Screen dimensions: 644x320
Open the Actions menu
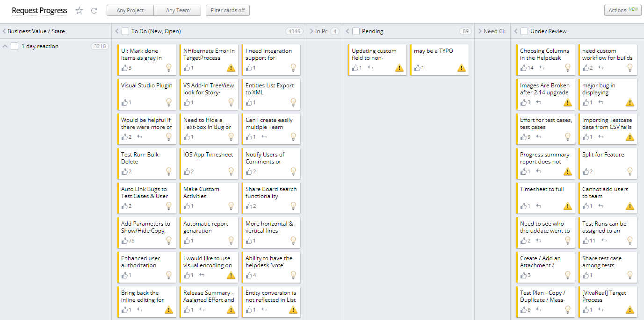pos(622,10)
